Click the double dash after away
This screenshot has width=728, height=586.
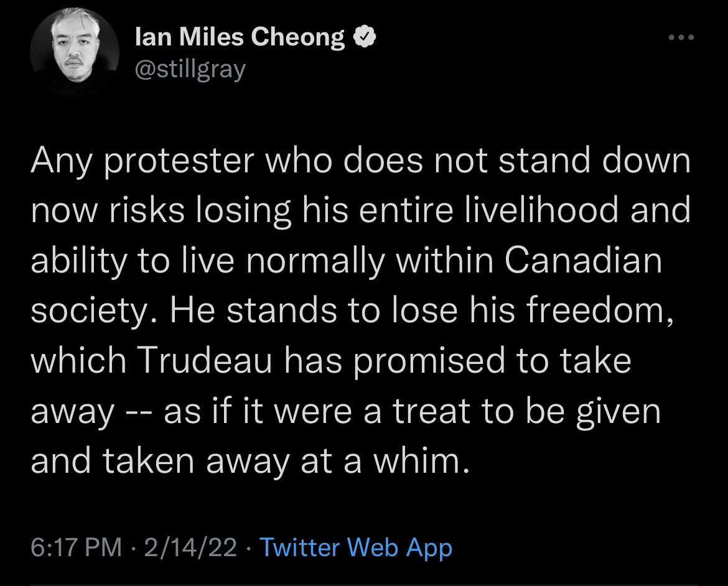tap(139, 412)
